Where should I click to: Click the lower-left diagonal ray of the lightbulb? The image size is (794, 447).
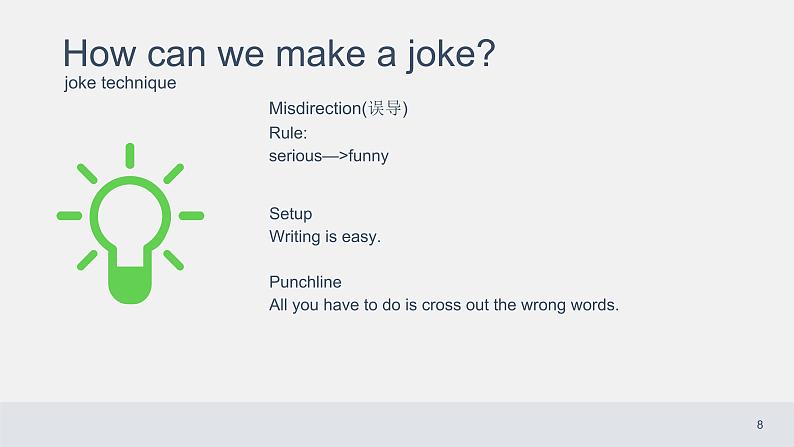pyautogui.click(x=87, y=260)
